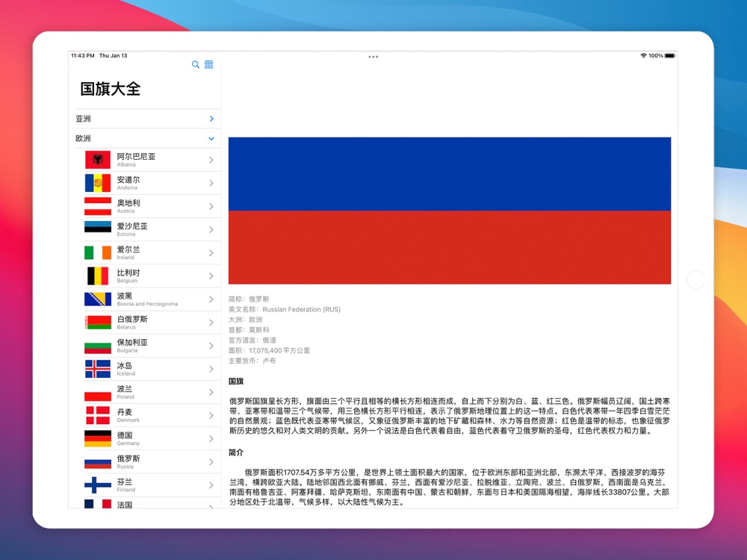
Task: Open the 冰岛 Iceland row chevron
Action: coord(211,369)
